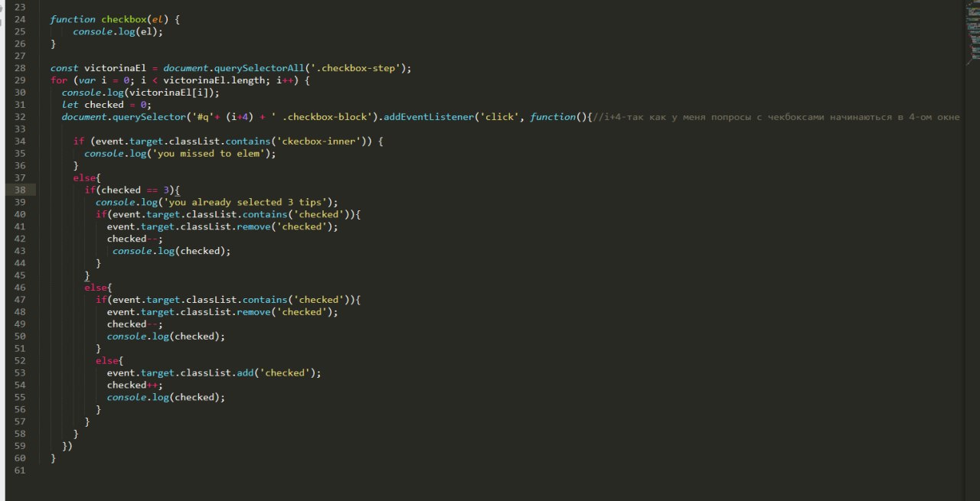Click 'addEventListener' on line 32
Image resolution: width=980 pixels, height=501 pixels.
pyautogui.click(x=428, y=117)
